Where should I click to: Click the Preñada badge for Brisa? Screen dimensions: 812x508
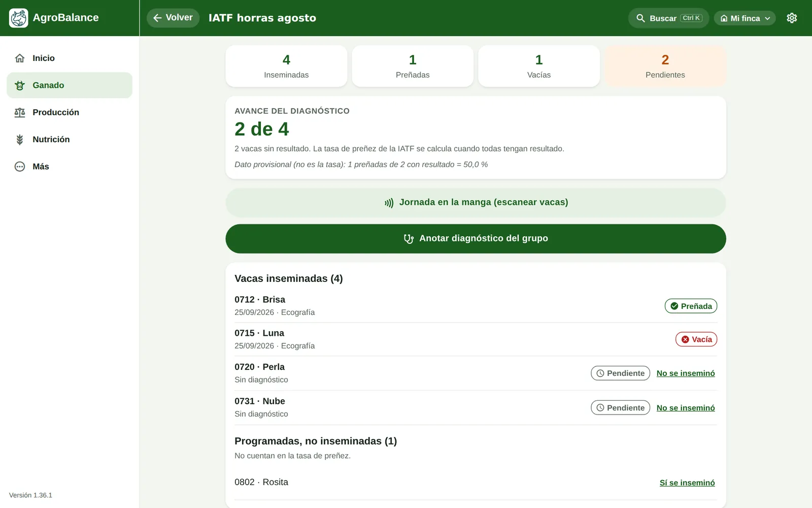[x=691, y=306]
